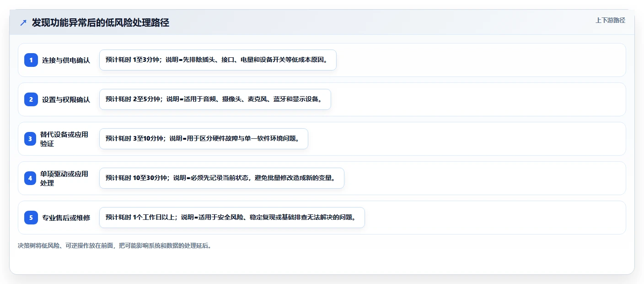644x284 pixels.
Task: Click the 预计耗时 1个工作日以上 description box
Action: 232,218
